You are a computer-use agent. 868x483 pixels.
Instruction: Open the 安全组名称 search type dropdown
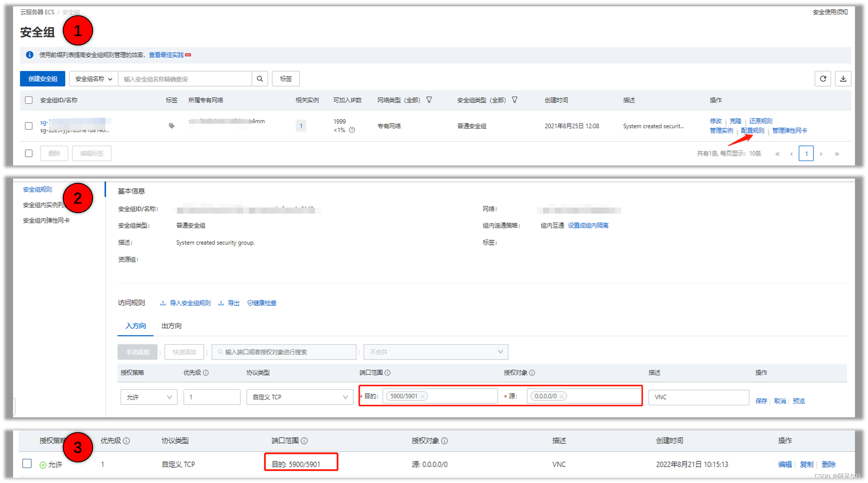tap(93, 79)
